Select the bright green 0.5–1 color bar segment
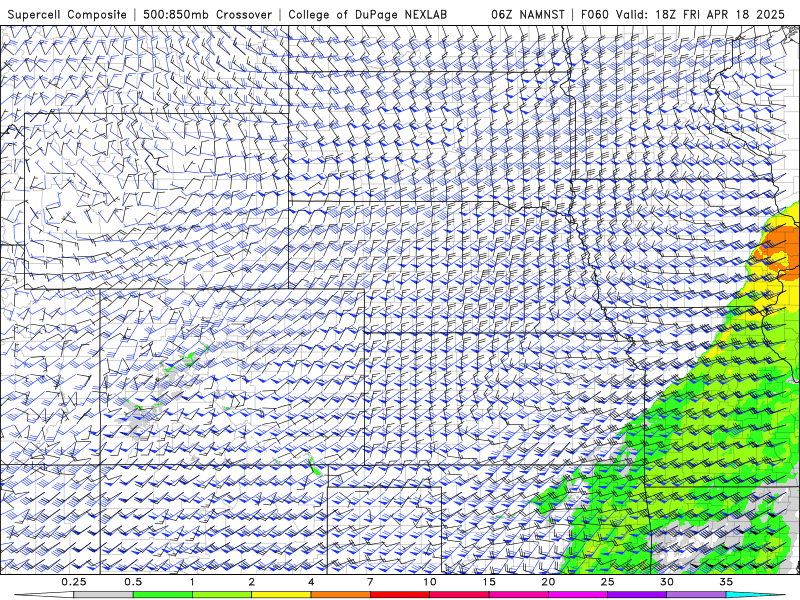Image resolution: width=800 pixels, height=600 pixels. [x=163, y=595]
